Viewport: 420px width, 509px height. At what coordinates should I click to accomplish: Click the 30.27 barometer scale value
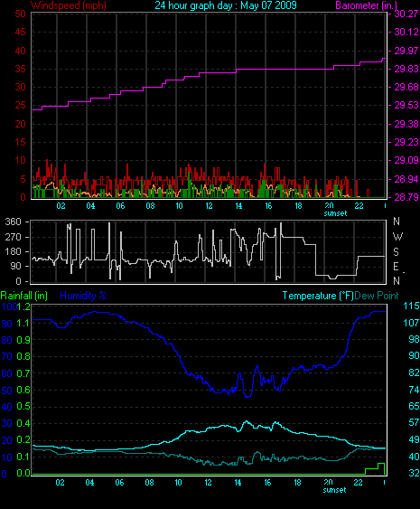[406, 14]
